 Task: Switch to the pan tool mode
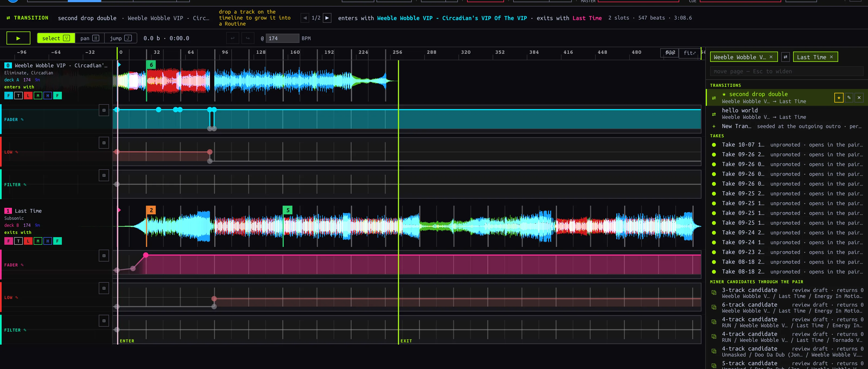(x=90, y=38)
